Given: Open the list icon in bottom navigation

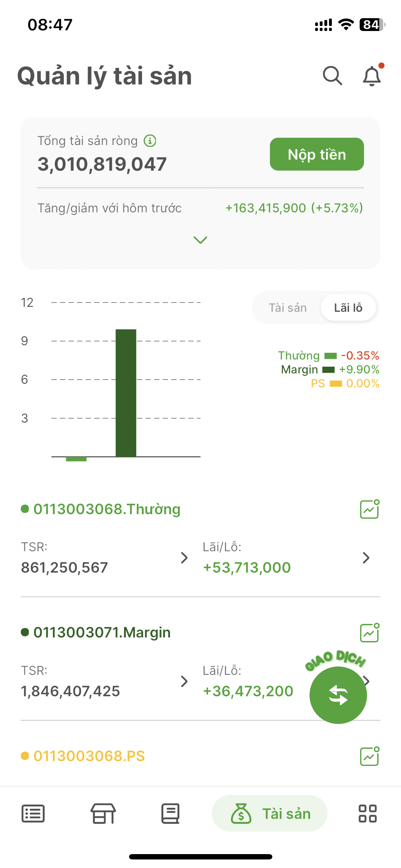Looking at the screenshot, I should [33, 814].
